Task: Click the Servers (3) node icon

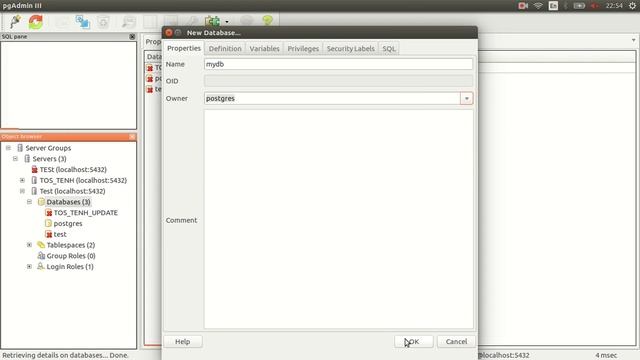Action: [27, 159]
